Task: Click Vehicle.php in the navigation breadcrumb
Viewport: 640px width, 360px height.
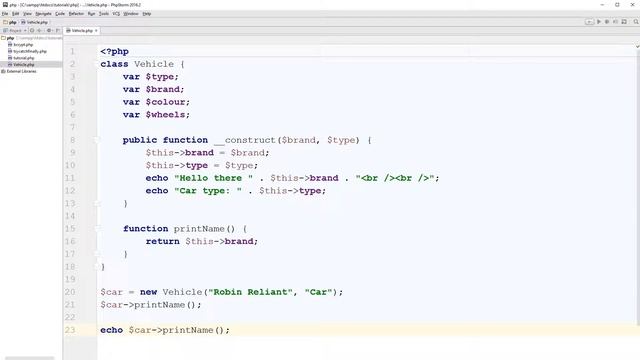Action: click(x=35, y=22)
